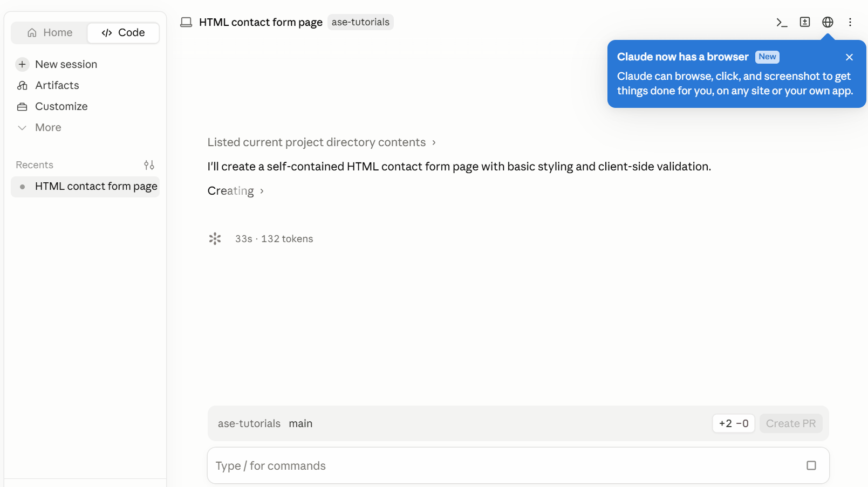Open the browser globe icon

pyautogui.click(x=828, y=22)
